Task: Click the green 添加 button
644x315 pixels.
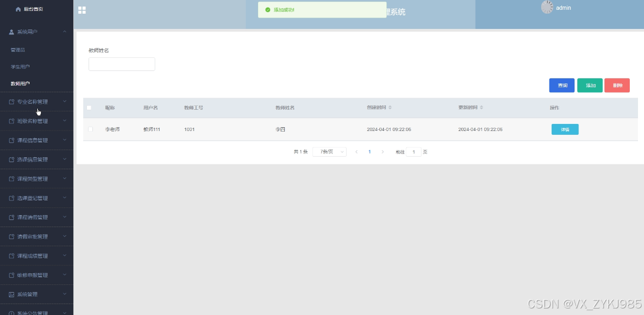Action: tap(590, 85)
